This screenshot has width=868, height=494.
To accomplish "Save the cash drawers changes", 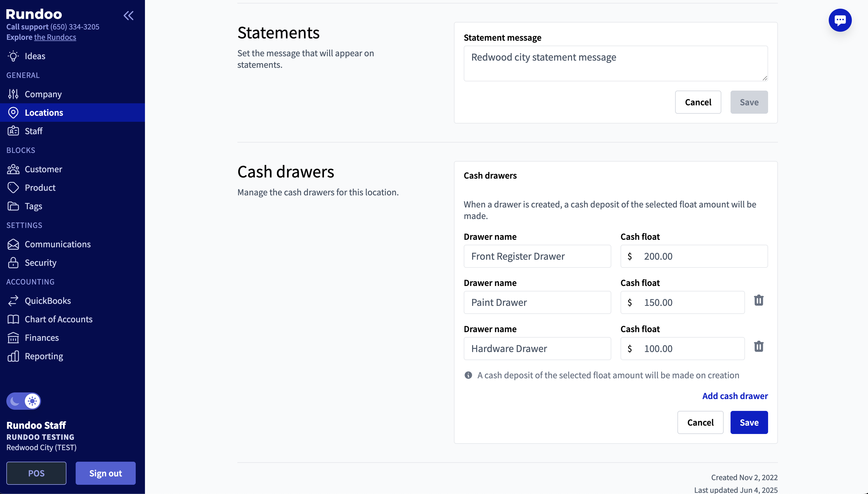I will 749,422.
